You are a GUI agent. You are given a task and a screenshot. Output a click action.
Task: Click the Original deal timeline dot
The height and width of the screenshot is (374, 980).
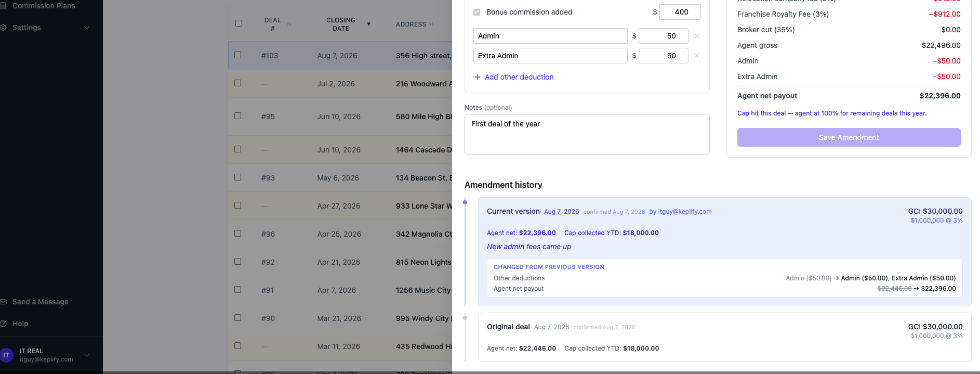click(465, 318)
